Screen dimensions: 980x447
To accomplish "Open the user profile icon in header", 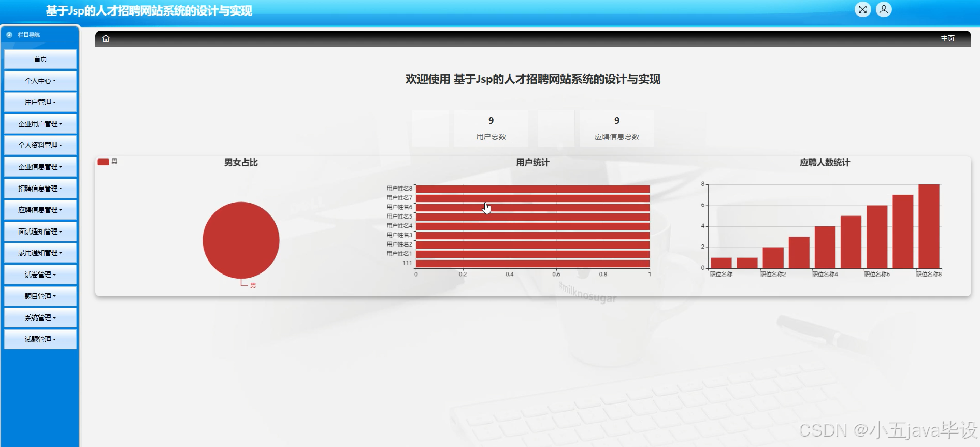I will point(884,9).
